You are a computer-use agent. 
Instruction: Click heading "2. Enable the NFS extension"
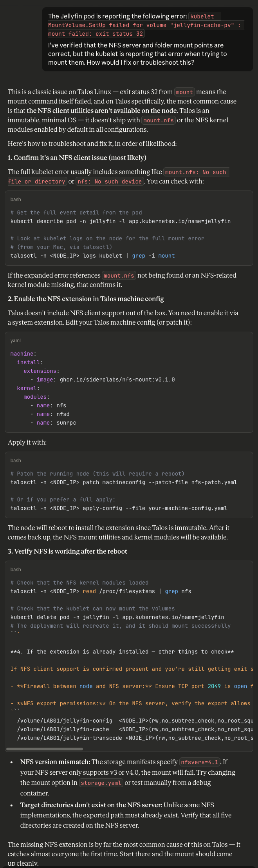click(x=86, y=299)
